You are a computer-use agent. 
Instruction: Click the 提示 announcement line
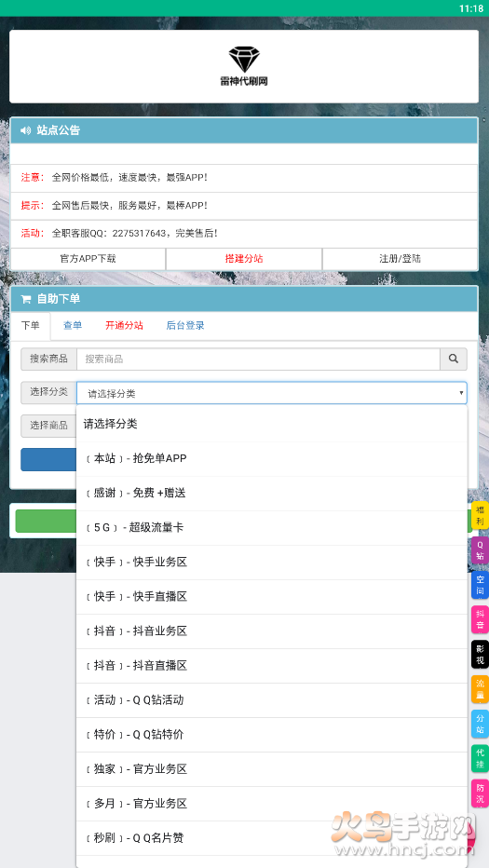coord(244,206)
